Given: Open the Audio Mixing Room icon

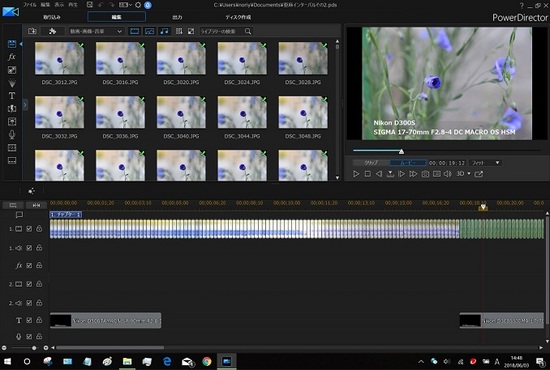Looking at the screenshot, I should pos(12,121).
